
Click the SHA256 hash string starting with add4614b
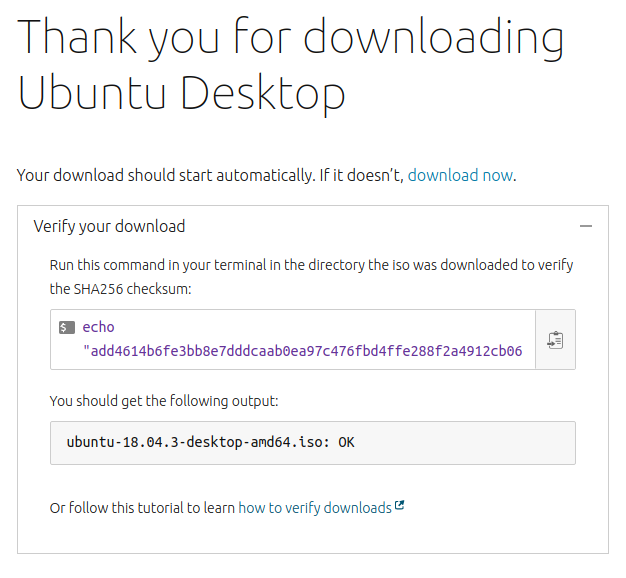(306, 351)
